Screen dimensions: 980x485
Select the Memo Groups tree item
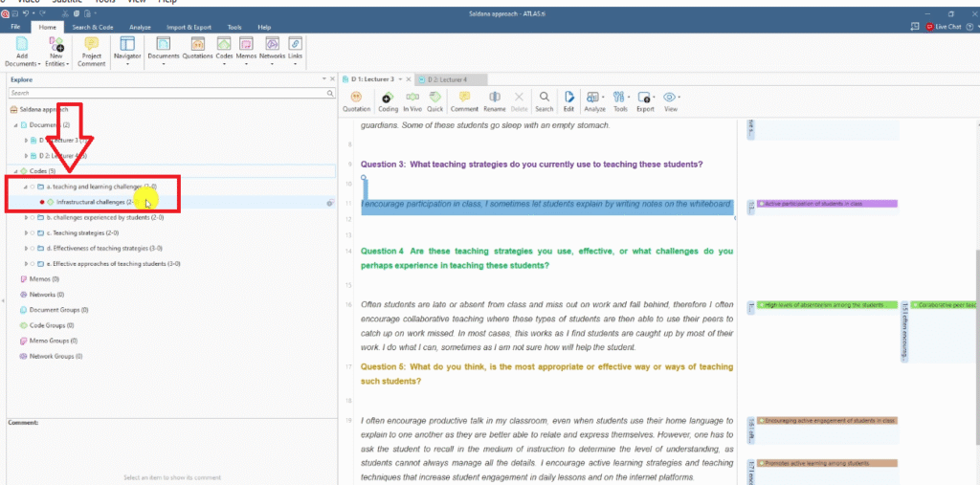tap(52, 341)
